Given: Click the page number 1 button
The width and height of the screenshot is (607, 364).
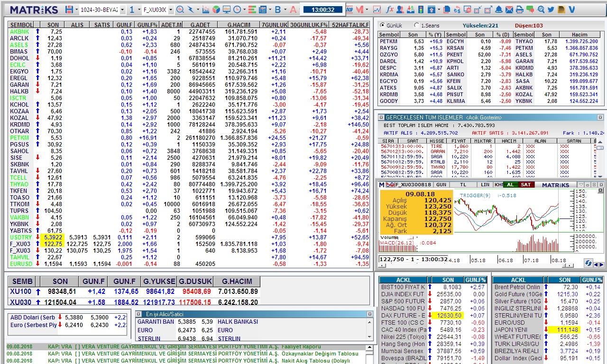Looking at the screenshot, I should click(132, 9).
